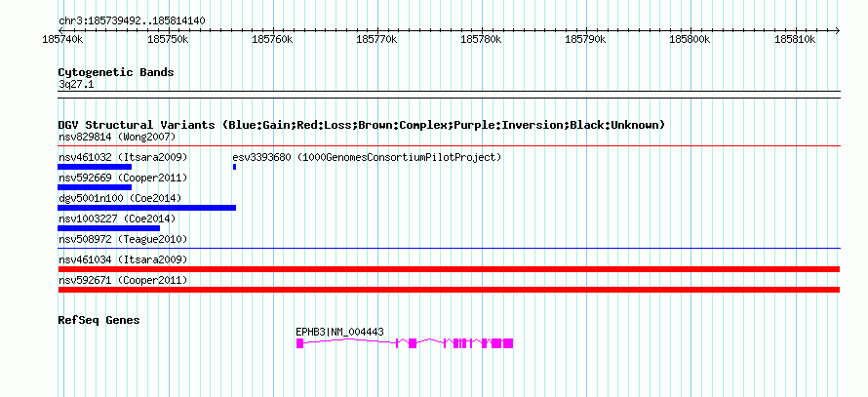Open the nsv592671 (Cooper2011) label
868x397 pixels.
click(123, 280)
